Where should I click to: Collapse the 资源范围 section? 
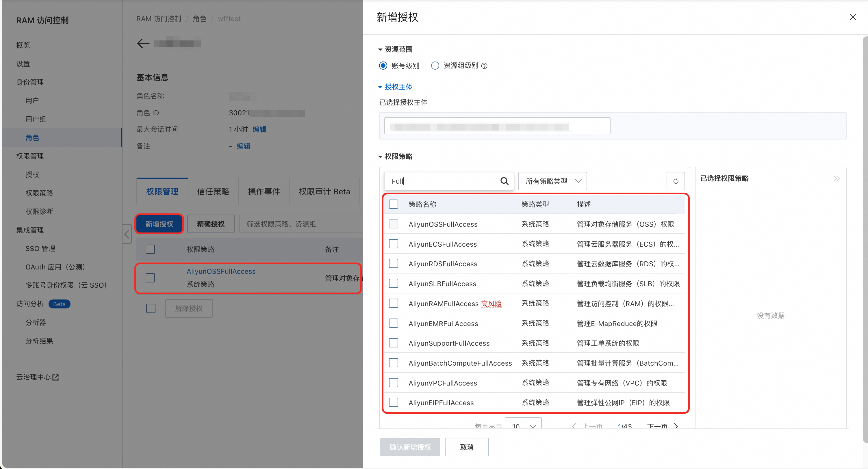[x=380, y=49]
